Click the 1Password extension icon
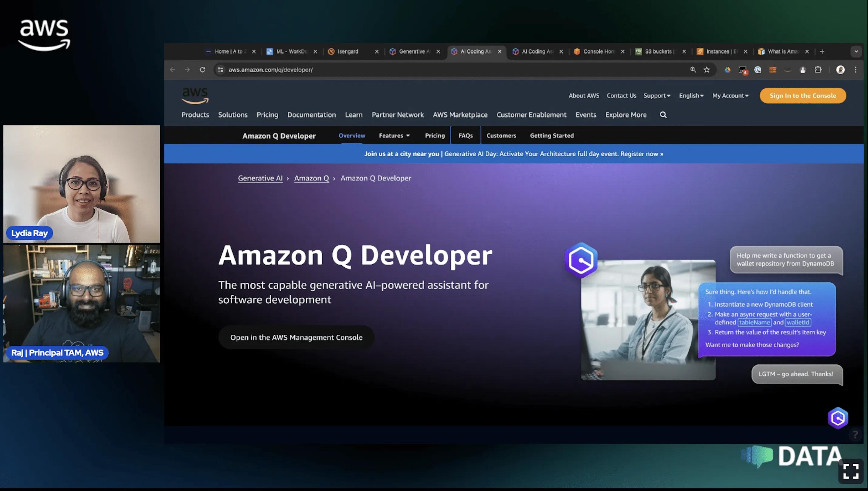 point(758,70)
